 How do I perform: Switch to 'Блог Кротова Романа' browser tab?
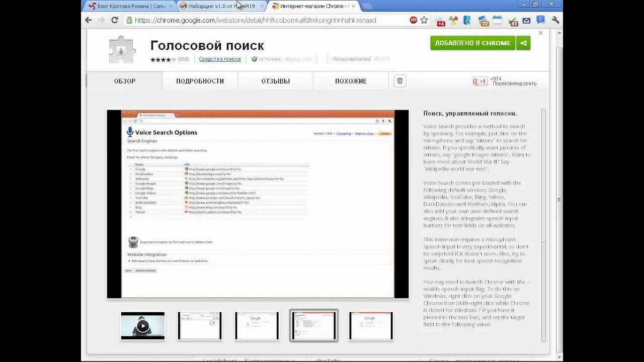tap(127, 6)
